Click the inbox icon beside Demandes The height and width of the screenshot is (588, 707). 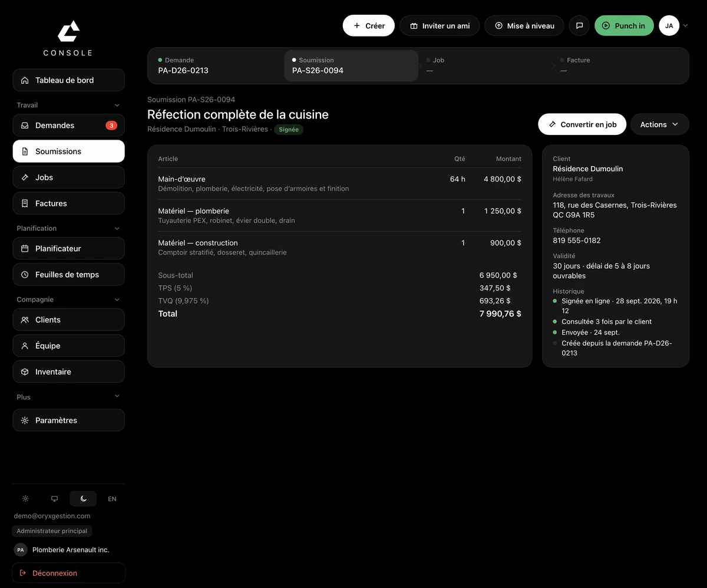coord(25,125)
